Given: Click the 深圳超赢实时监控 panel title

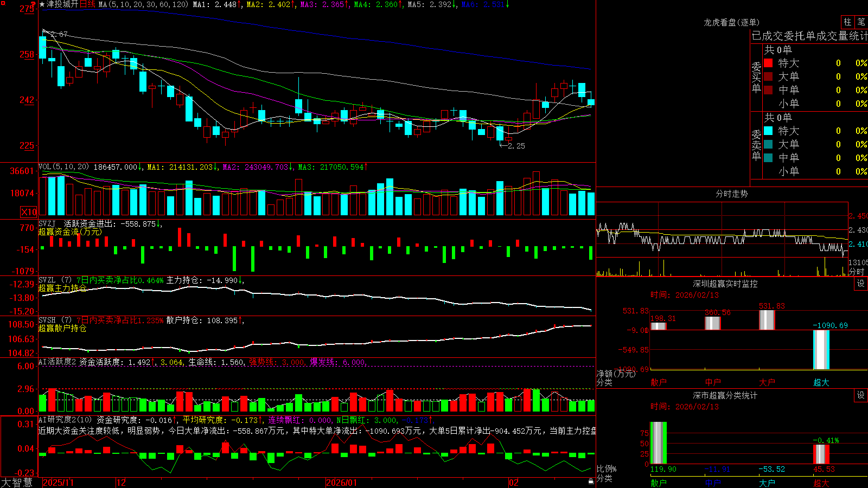Looking at the screenshot, I should [725, 284].
